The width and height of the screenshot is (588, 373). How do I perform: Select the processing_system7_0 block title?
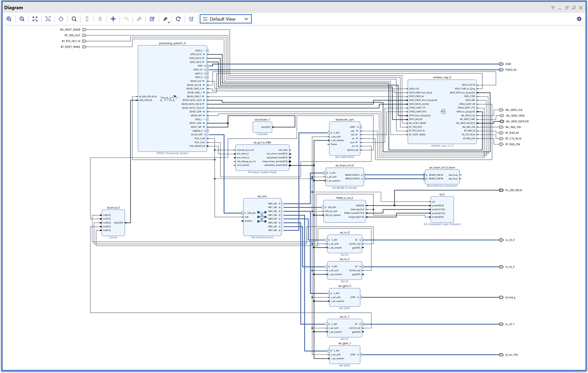pos(172,43)
